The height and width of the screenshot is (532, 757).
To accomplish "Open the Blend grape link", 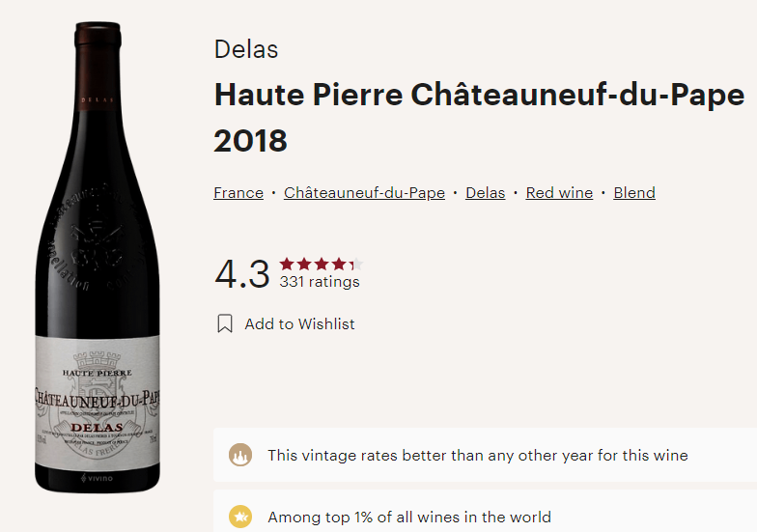I will [x=634, y=193].
